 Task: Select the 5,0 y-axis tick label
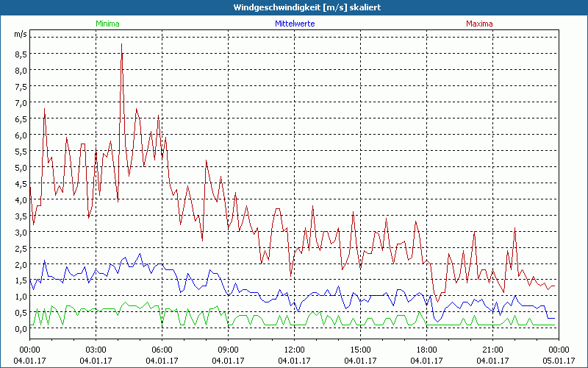pyautogui.click(x=20, y=167)
